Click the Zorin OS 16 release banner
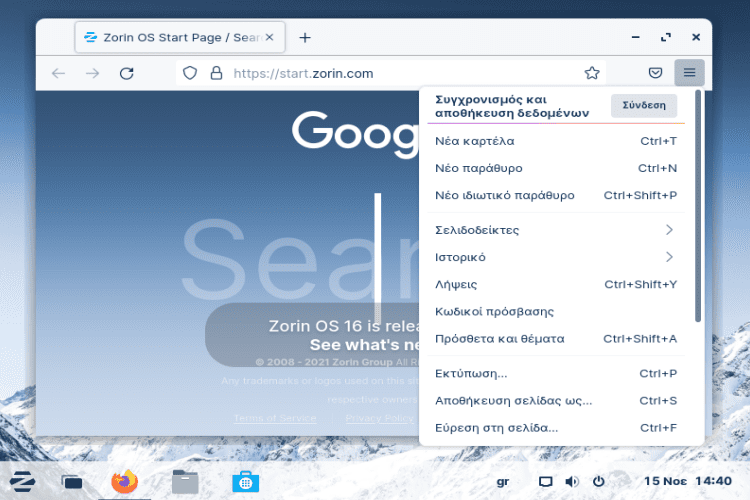The height and width of the screenshot is (500, 750). click(x=312, y=335)
